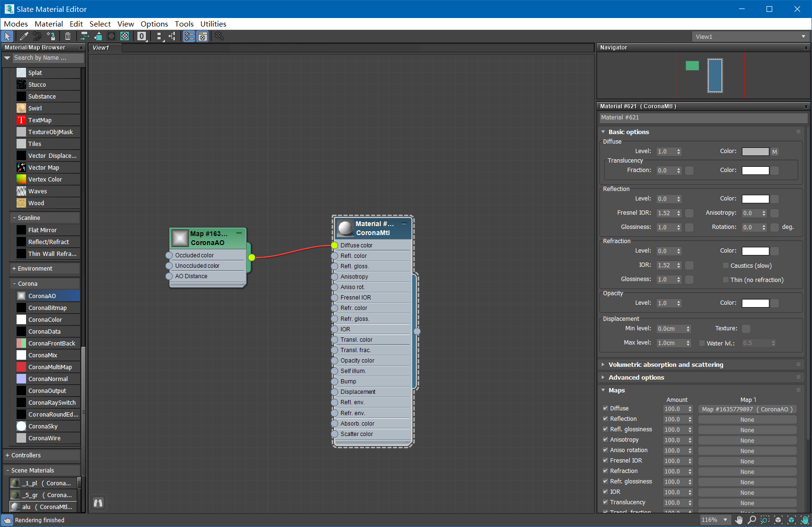Activate Zoom Region tool
Screen dimensions: 812x527
tap(765, 520)
